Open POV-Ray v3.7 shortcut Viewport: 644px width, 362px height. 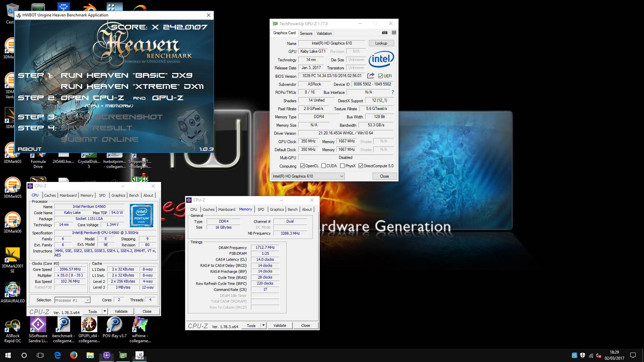click(x=114, y=327)
